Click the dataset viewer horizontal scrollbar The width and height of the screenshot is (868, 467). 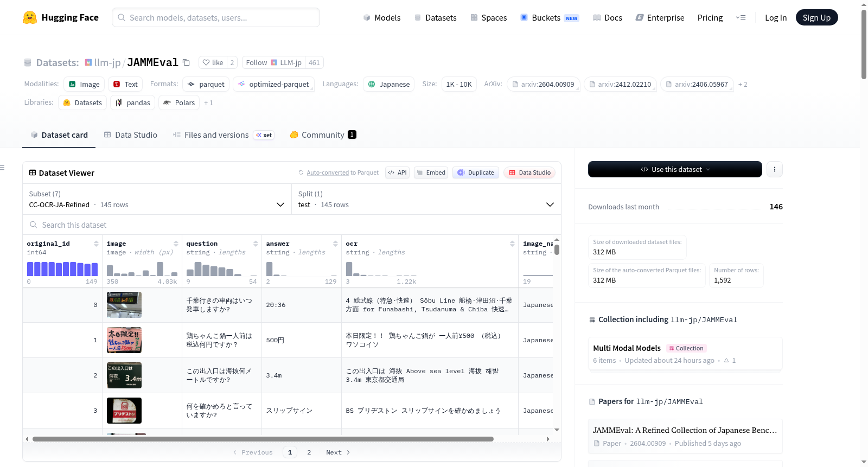click(x=263, y=439)
